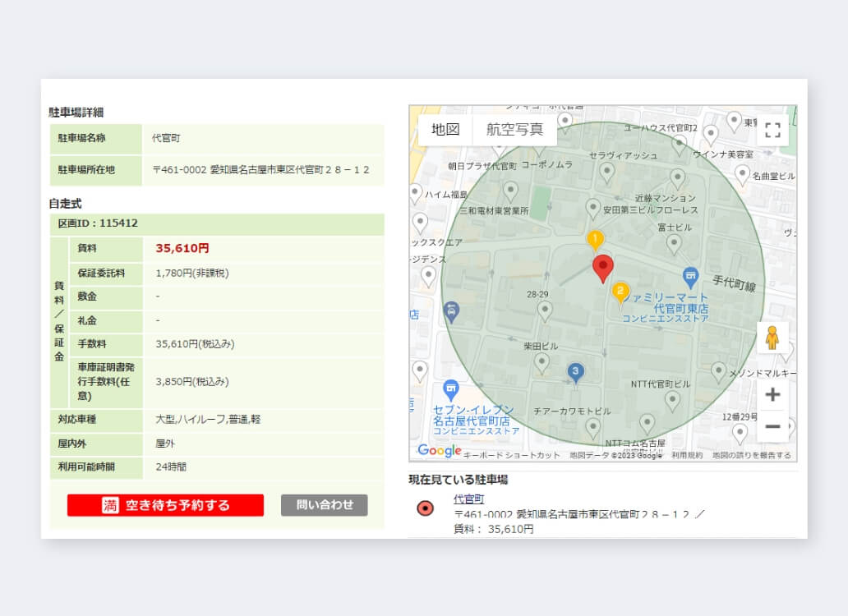848x616 pixels.
Task: Click the 空き待ち予約する red button
Action: 165,505
